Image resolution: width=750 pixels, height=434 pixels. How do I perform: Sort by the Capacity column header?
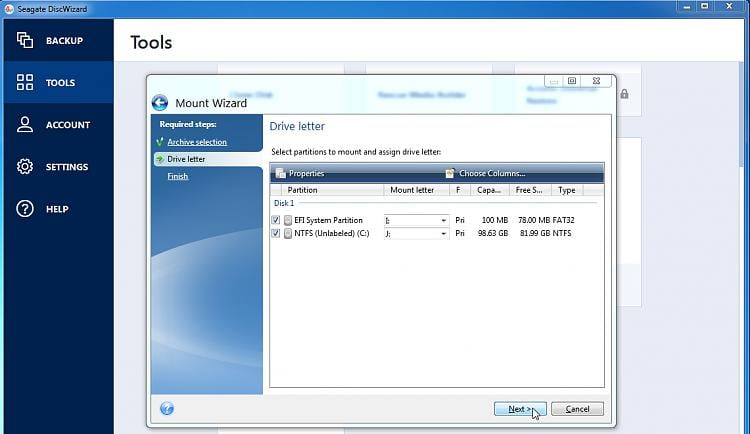click(489, 190)
